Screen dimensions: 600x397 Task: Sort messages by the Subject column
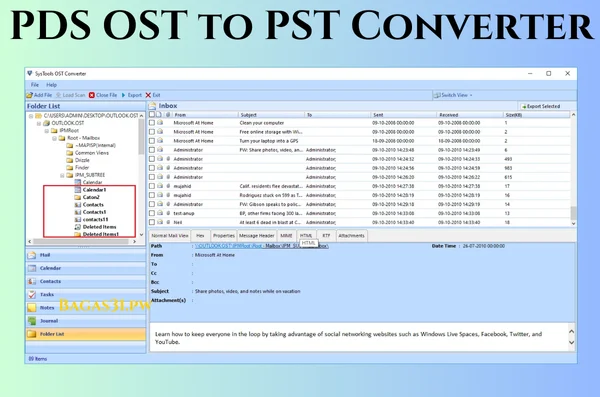point(271,114)
